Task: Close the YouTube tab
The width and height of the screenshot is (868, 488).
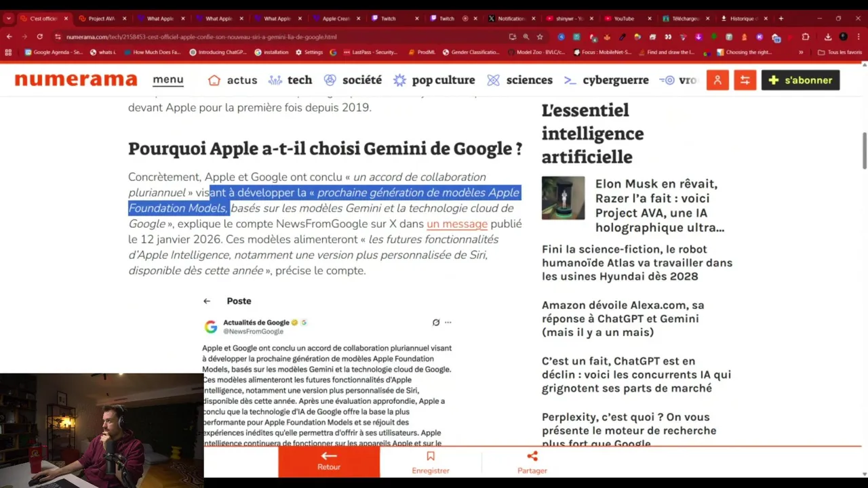Action: pyautogui.click(x=650, y=18)
